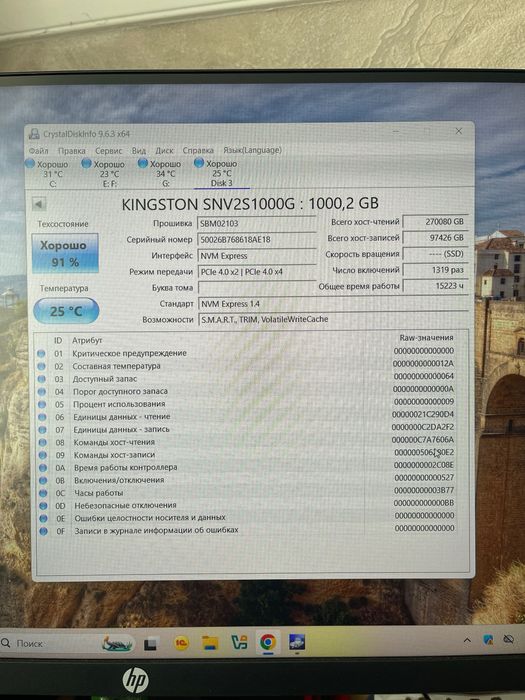Click status dot of Критическое предупреждение row
The height and width of the screenshot is (700, 525).
(42, 353)
